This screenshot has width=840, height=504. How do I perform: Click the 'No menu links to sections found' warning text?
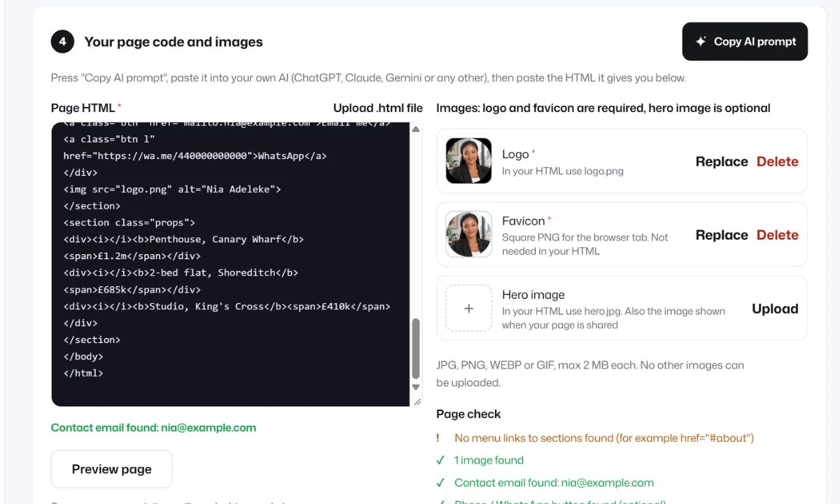(604, 438)
